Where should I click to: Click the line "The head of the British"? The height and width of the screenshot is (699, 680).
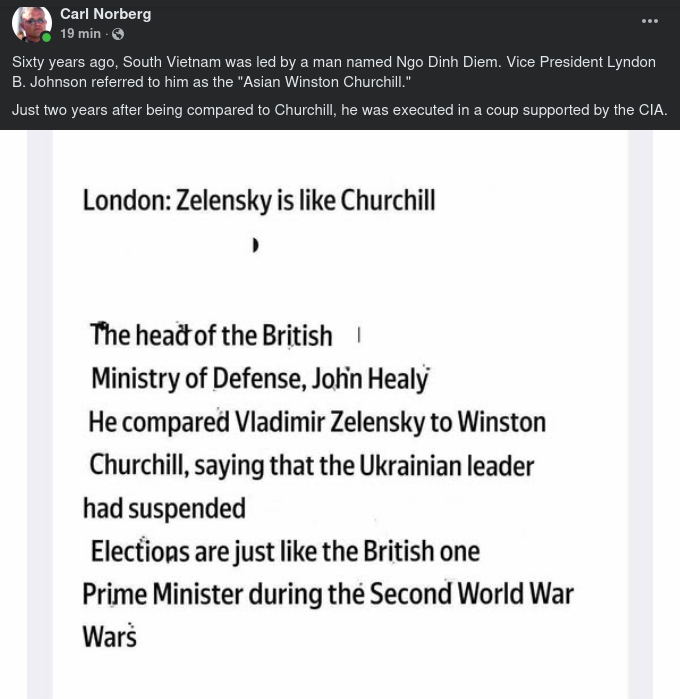click(x=211, y=335)
